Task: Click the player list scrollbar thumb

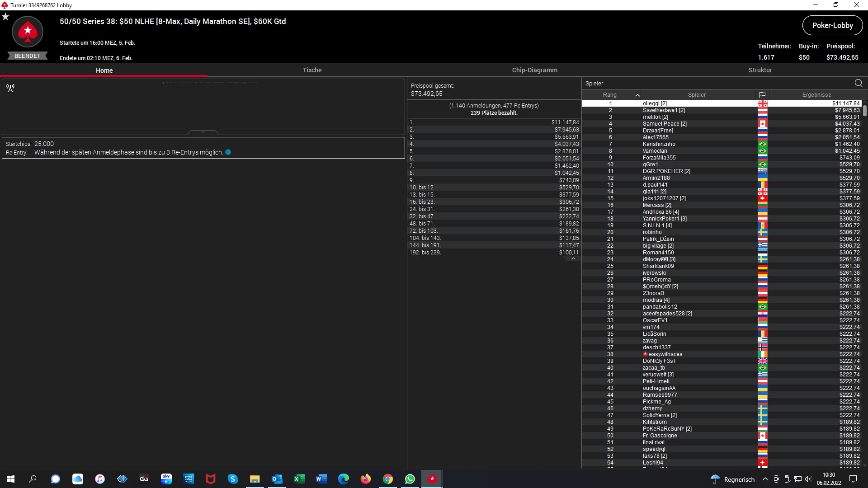Action: tap(864, 110)
